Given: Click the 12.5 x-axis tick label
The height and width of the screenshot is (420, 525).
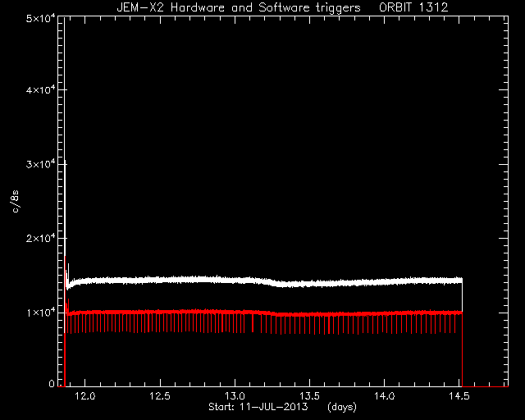Looking at the screenshot, I should pos(160,396).
